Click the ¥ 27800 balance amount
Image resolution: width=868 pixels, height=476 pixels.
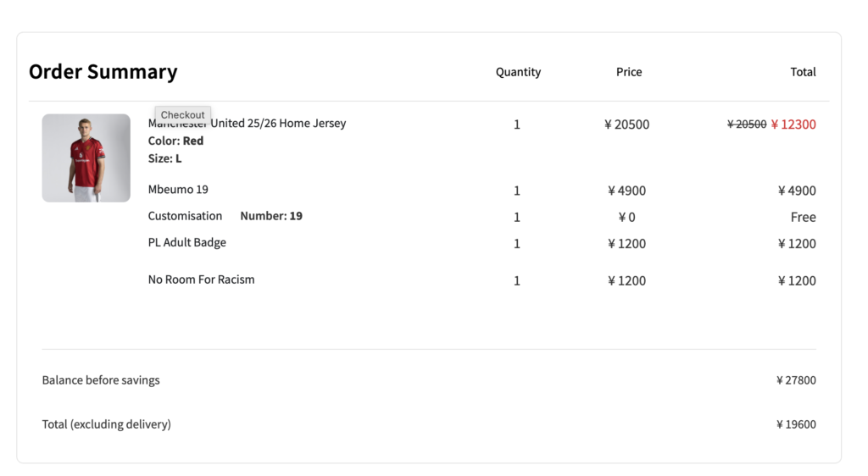[x=796, y=381]
